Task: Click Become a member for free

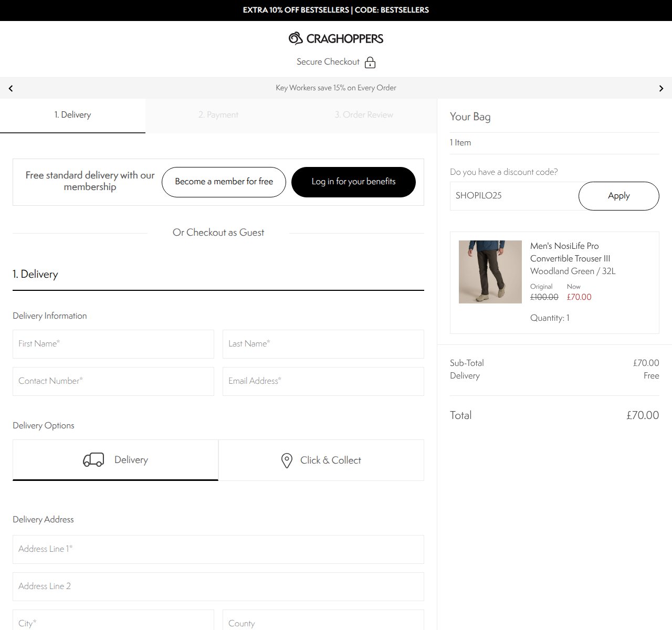Action: (x=224, y=182)
